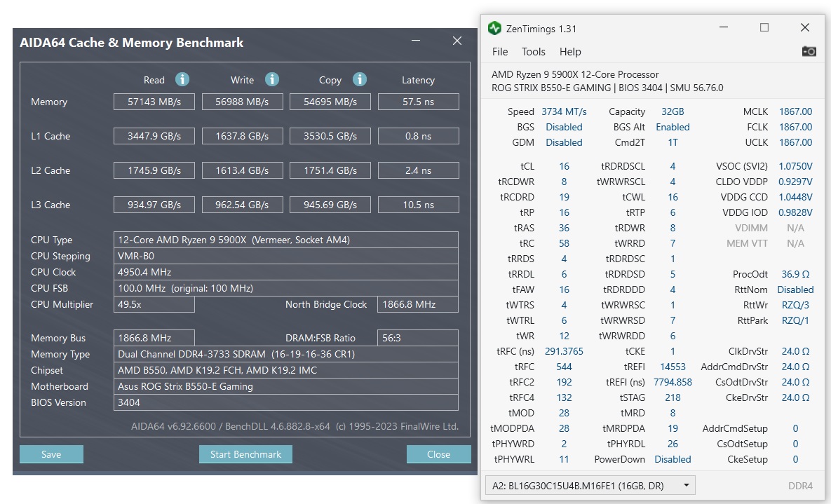Click the L2 Cache latency 2.4 ns
831x504 pixels.
pyautogui.click(x=418, y=170)
